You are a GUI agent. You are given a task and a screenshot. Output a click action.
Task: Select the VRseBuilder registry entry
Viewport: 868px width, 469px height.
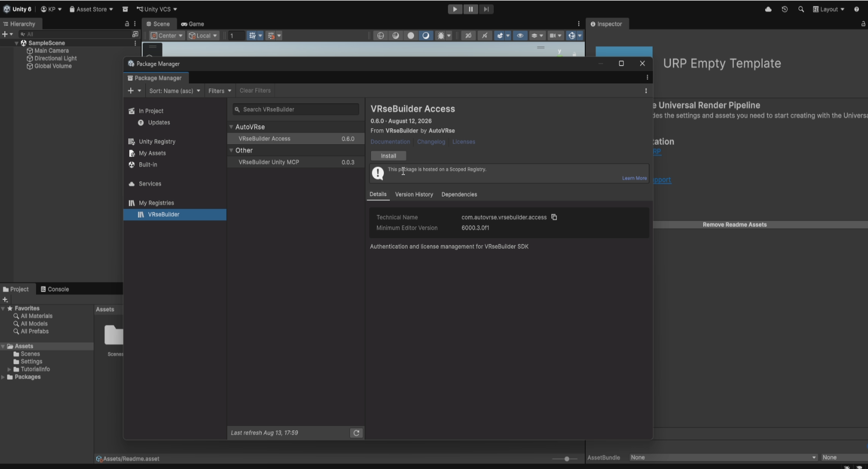pyautogui.click(x=175, y=214)
